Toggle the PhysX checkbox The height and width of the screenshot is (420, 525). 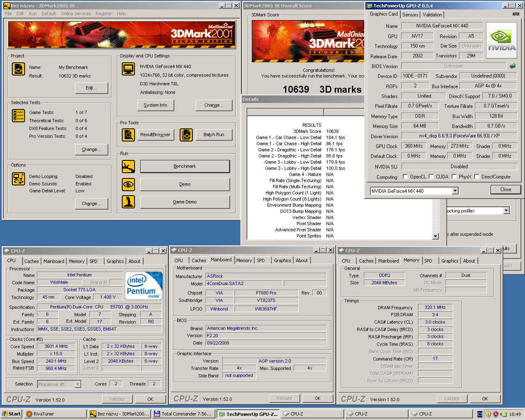[454, 177]
